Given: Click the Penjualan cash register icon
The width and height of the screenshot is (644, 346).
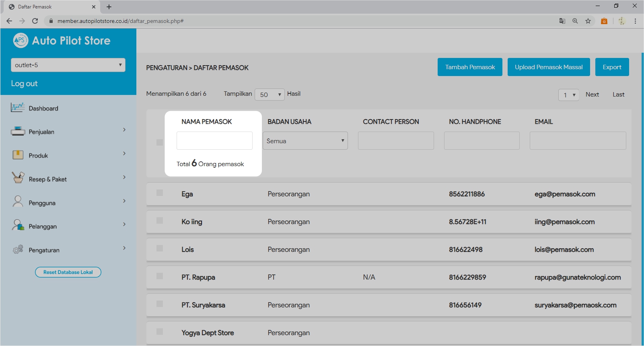Looking at the screenshot, I should [x=18, y=132].
